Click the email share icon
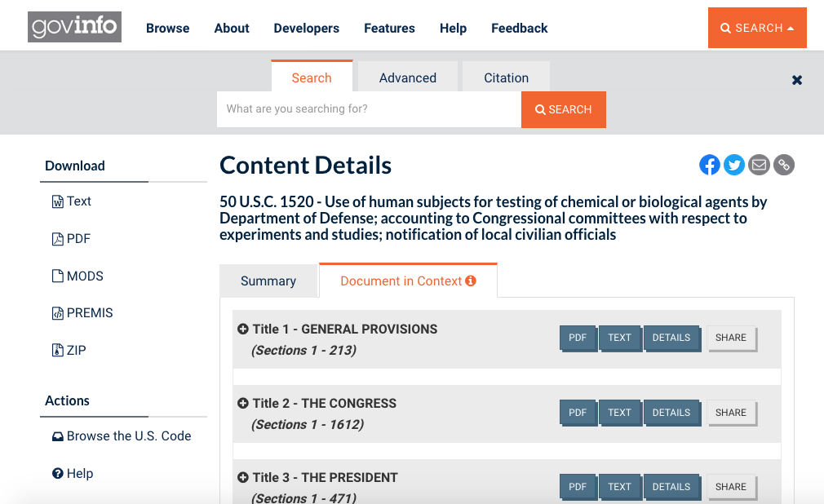Screen dimensions: 824x504 click(759, 165)
